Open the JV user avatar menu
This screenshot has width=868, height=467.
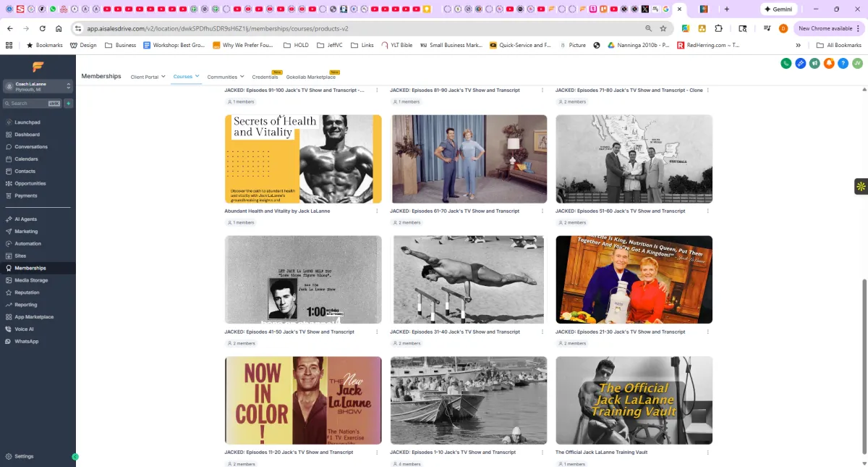[857, 63]
